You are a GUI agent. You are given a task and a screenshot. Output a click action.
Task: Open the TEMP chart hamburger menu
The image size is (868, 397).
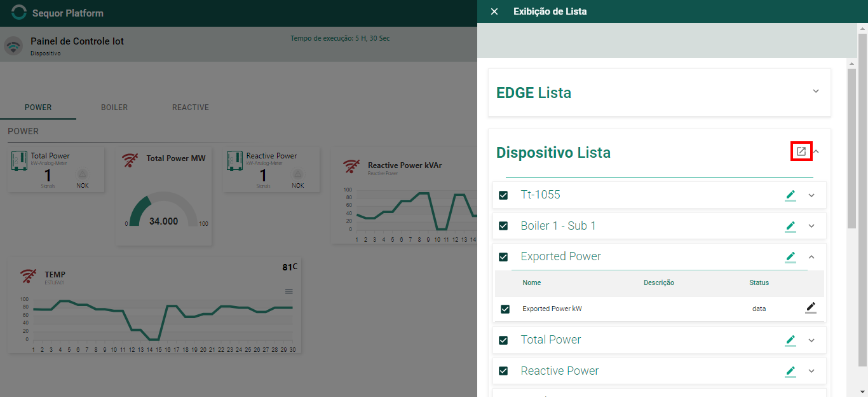289,291
